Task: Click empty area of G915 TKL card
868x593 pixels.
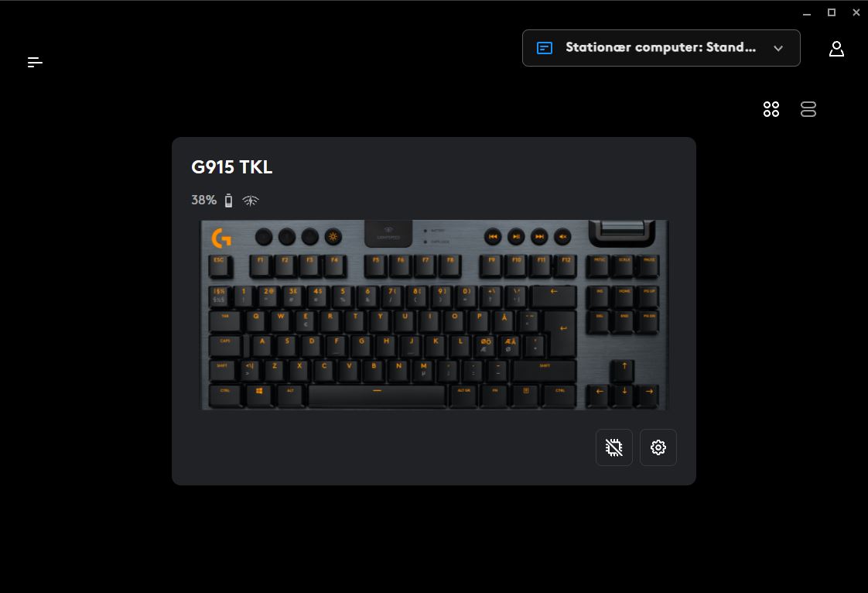Action: [x=388, y=447]
